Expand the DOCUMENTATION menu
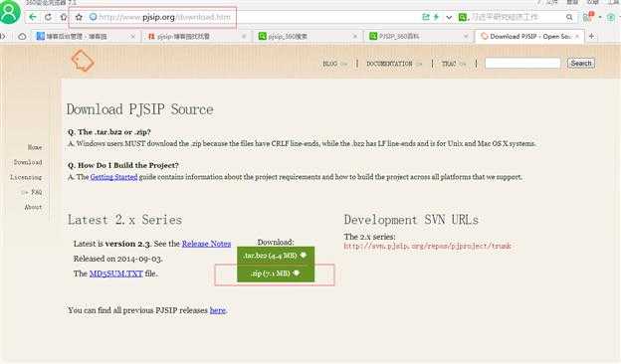The height and width of the screenshot is (364, 621). (394, 64)
